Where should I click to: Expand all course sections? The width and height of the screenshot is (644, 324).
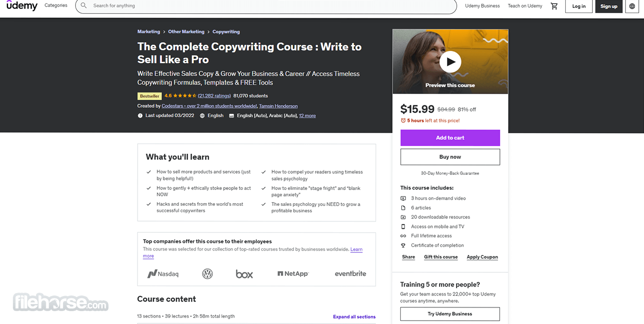354,317
